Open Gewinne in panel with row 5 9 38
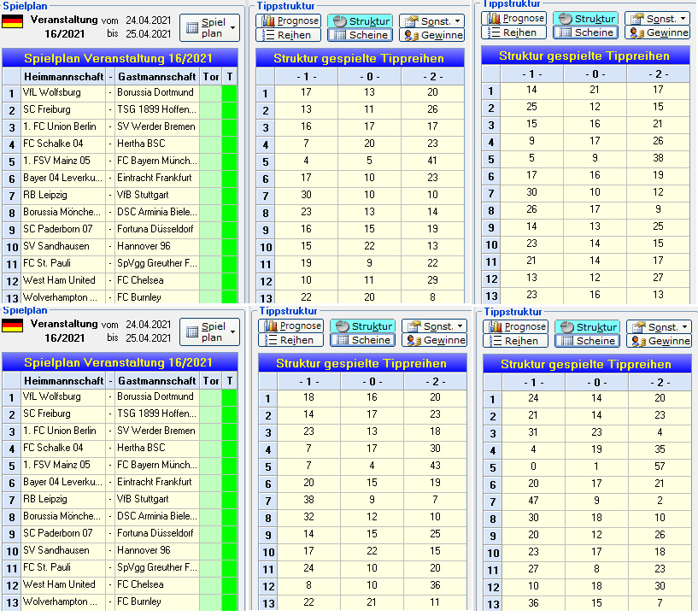Screen dimensions: 698x616 pos(657,32)
